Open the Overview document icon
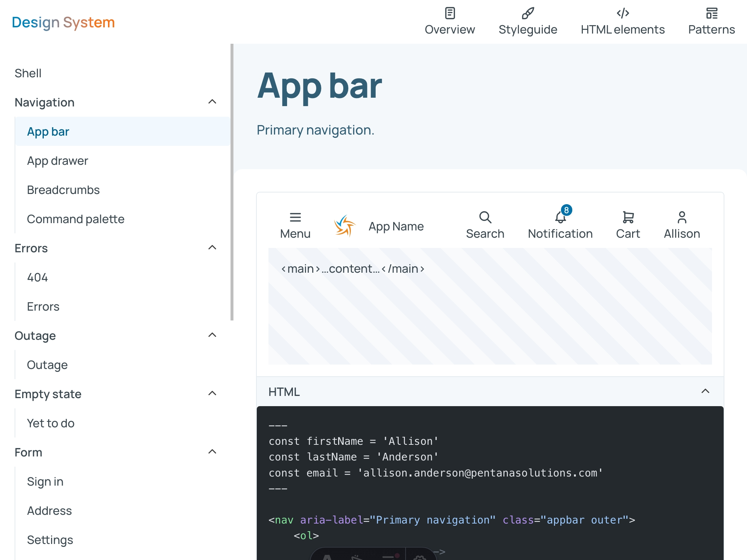 (450, 13)
